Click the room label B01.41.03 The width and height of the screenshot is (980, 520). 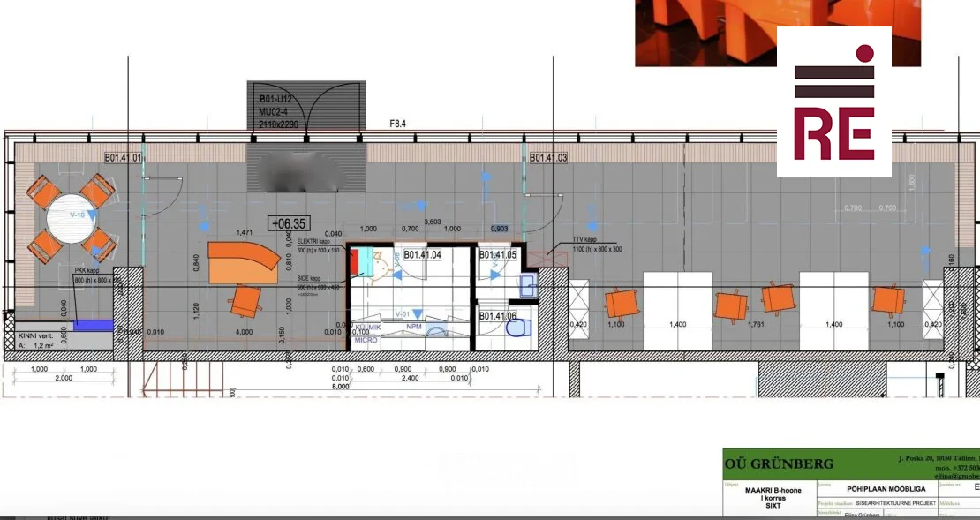(548, 159)
